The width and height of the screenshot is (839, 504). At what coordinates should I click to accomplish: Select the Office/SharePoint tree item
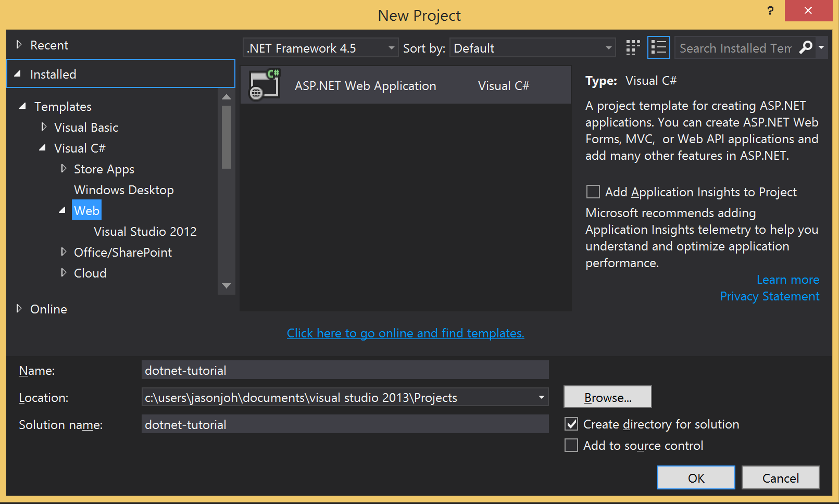coord(123,252)
